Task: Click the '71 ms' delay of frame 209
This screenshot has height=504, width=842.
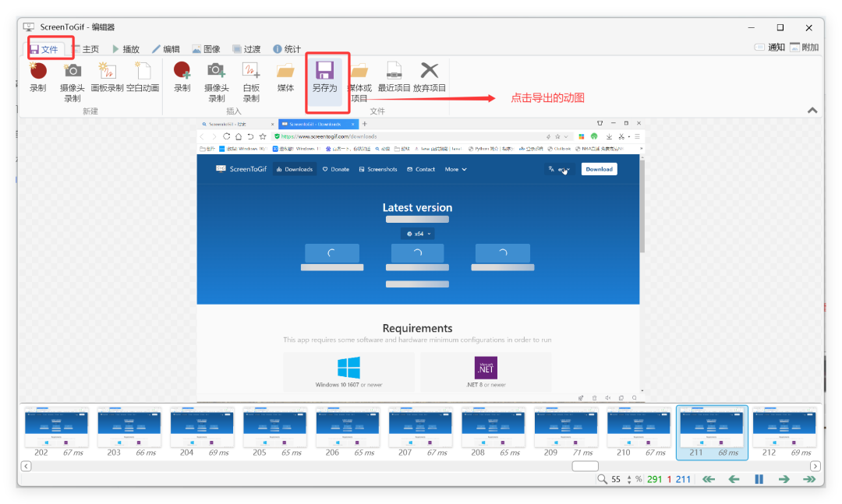Action: point(582,453)
